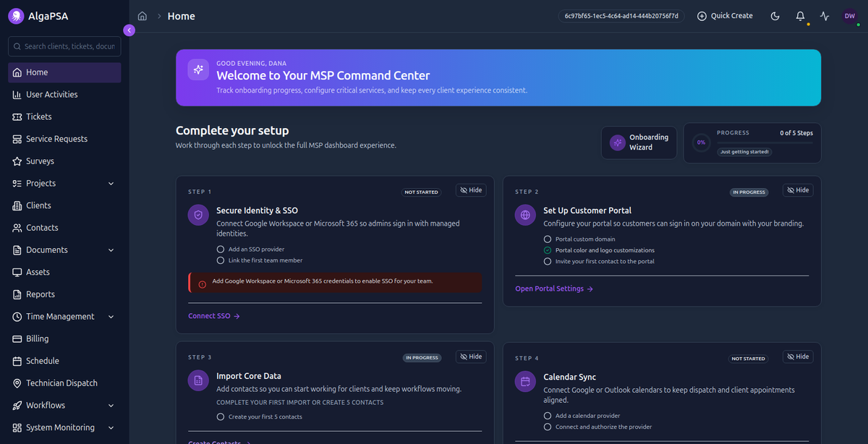This screenshot has width=868, height=444.
Task: Click the Workflows rocket icon
Action: 17,406
